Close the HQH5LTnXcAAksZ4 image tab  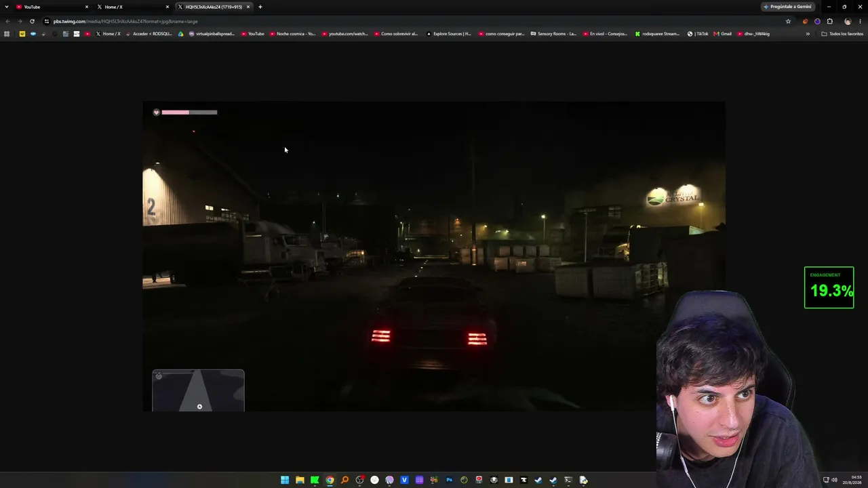point(248,7)
